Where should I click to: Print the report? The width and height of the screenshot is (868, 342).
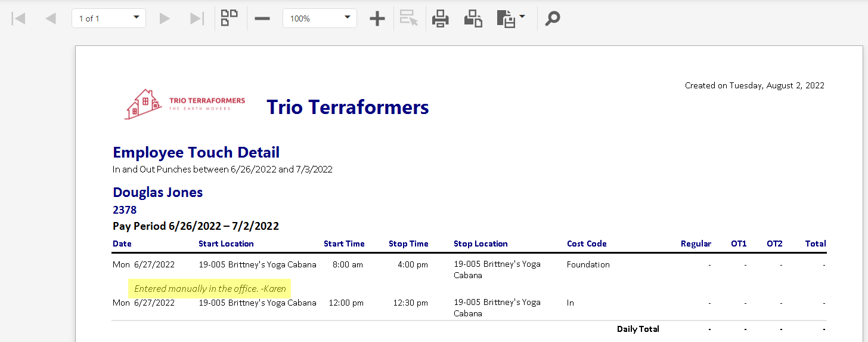click(441, 19)
